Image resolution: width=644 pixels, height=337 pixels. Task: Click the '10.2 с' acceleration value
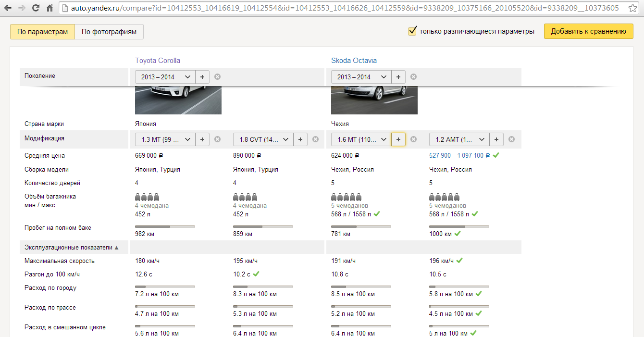[x=242, y=275]
